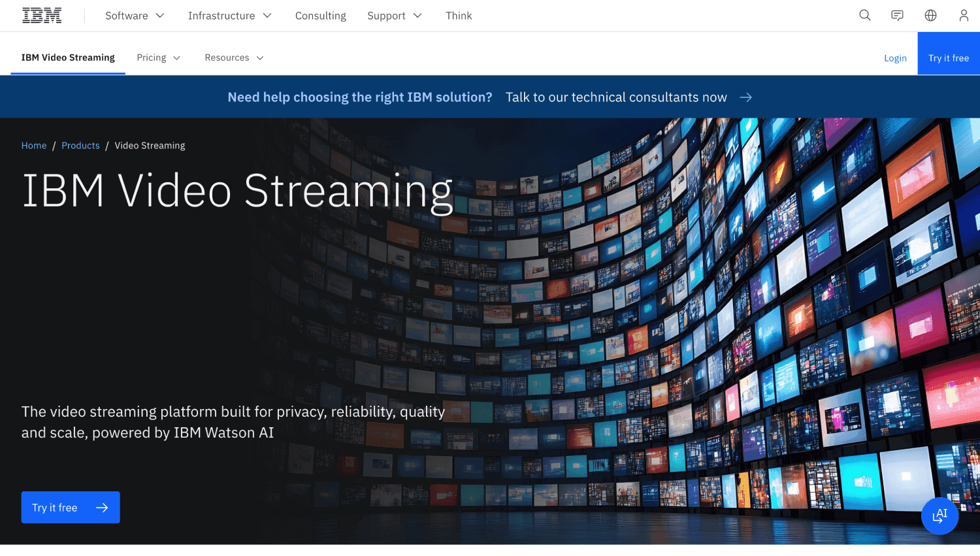Click the Video Streaming breadcrumb text
Image resolution: width=980 pixels, height=556 pixels.
pos(150,146)
